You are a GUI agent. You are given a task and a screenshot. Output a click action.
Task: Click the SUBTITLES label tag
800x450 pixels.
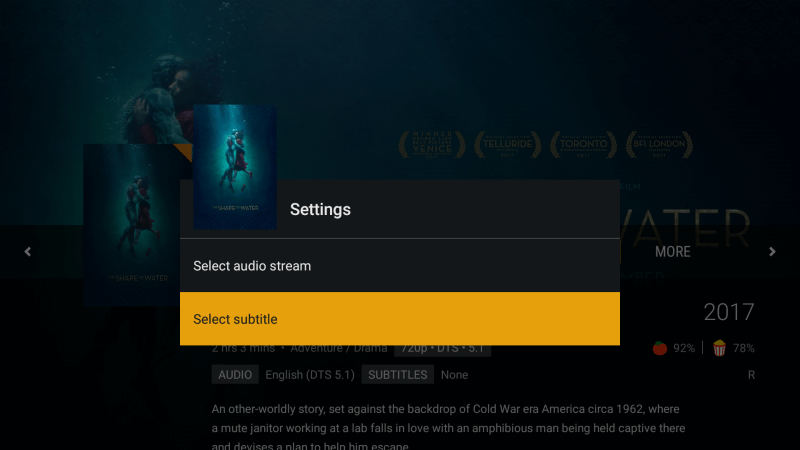click(397, 374)
